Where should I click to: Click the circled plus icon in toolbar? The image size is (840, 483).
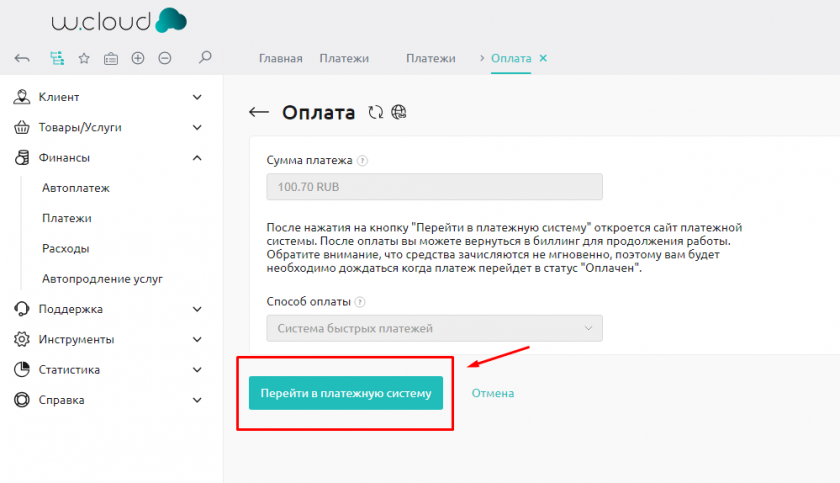click(138, 58)
